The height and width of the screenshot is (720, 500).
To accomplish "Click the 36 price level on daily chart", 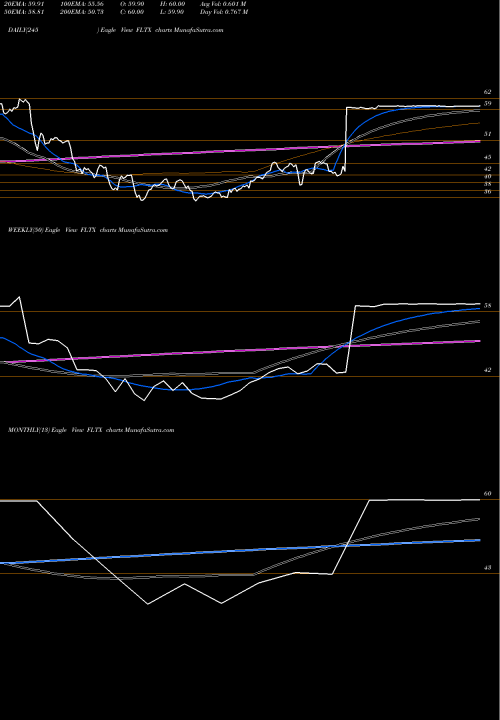I will pyautogui.click(x=488, y=191).
